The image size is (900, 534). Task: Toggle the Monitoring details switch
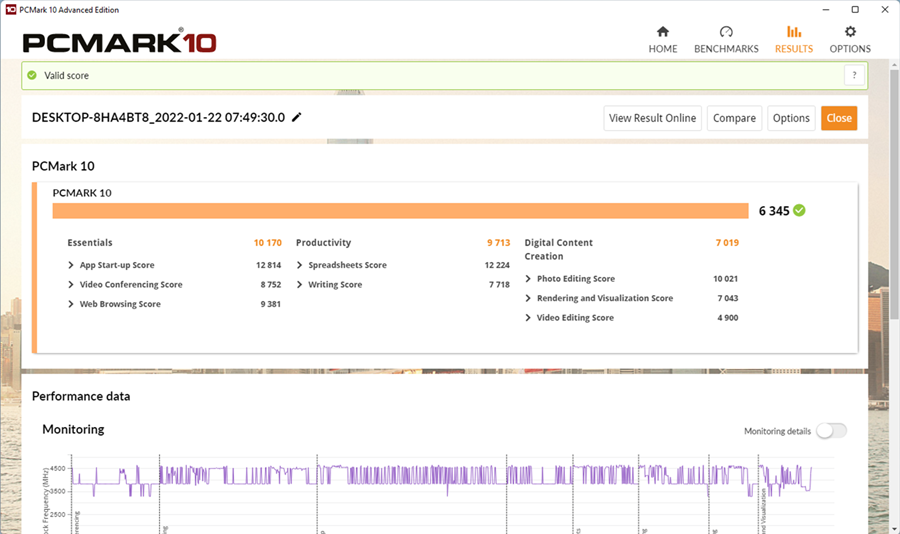pyautogui.click(x=832, y=431)
